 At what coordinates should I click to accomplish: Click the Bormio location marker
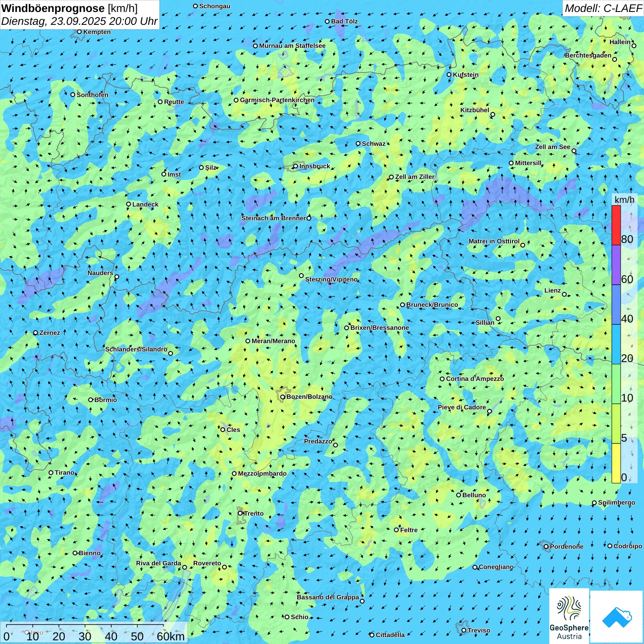point(91,400)
